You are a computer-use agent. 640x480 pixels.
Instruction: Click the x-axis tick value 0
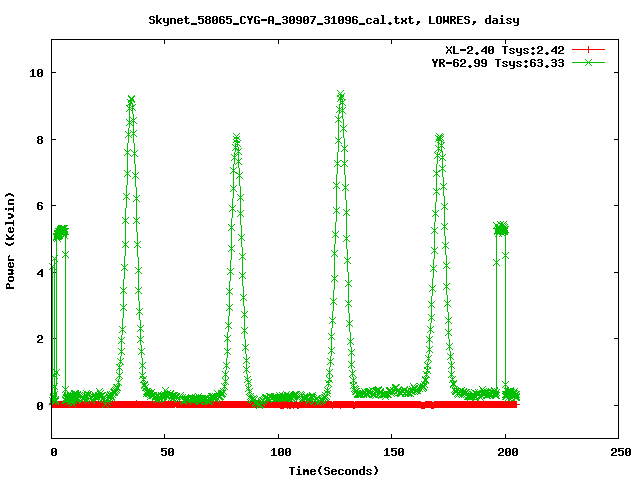(54, 452)
